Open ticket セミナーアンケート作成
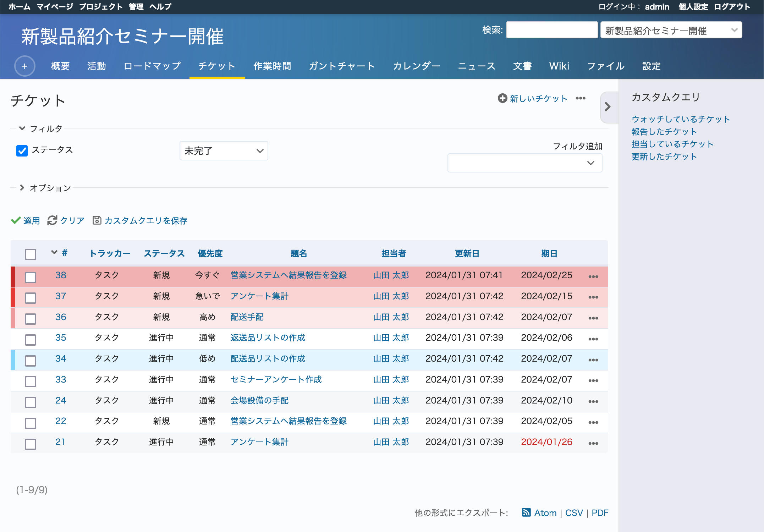 276,379
